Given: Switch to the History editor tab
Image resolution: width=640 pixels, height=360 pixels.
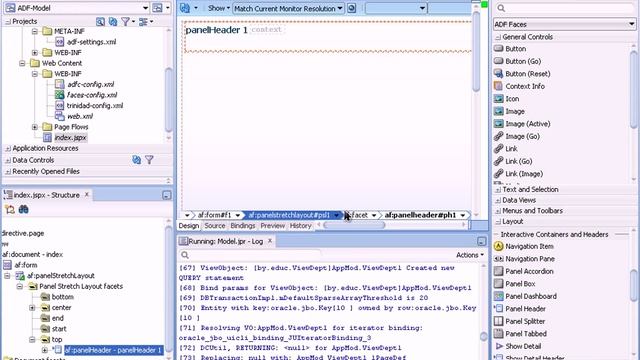Looking at the screenshot, I should click(x=300, y=226).
